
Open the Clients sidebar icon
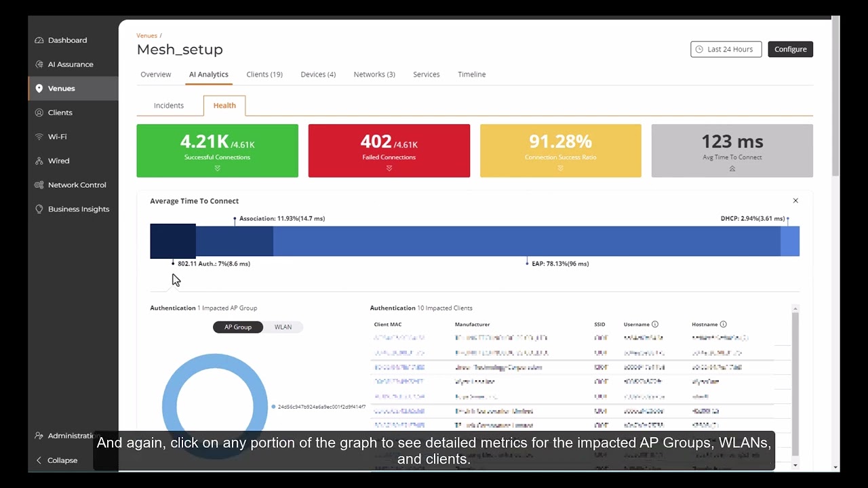pyautogui.click(x=39, y=113)
